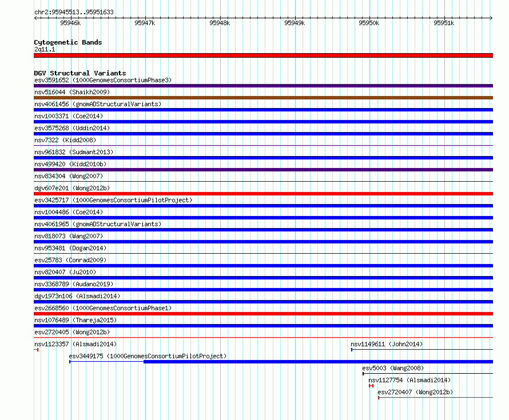This screenshot has height=420, width=509.
Task: Open the esv5003 Wang2008 variant label
Action: click(393, 368)
